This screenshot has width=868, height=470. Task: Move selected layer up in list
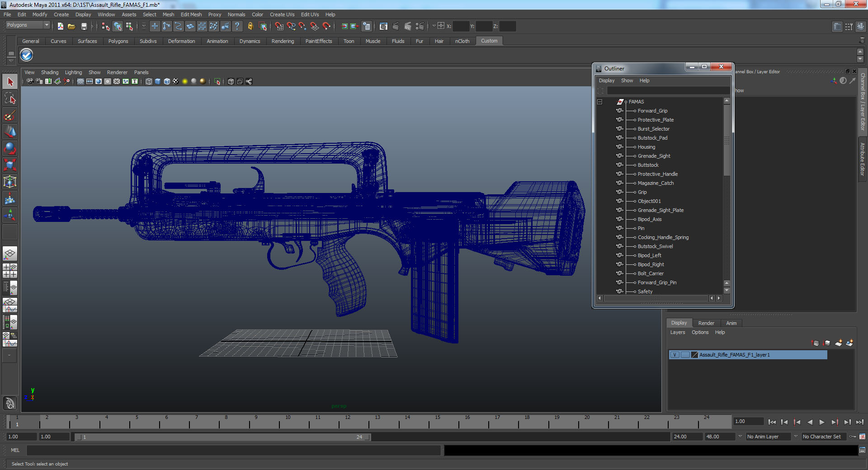pos(816,343)
